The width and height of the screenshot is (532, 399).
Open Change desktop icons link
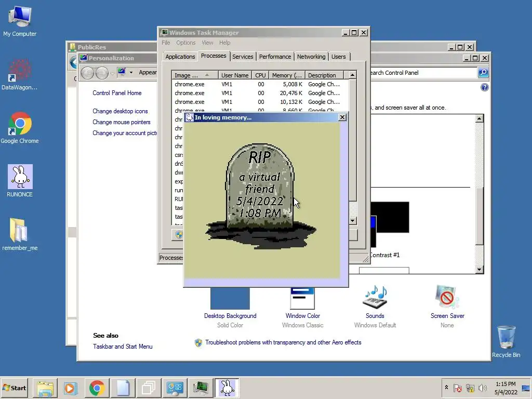click(120, 111)
